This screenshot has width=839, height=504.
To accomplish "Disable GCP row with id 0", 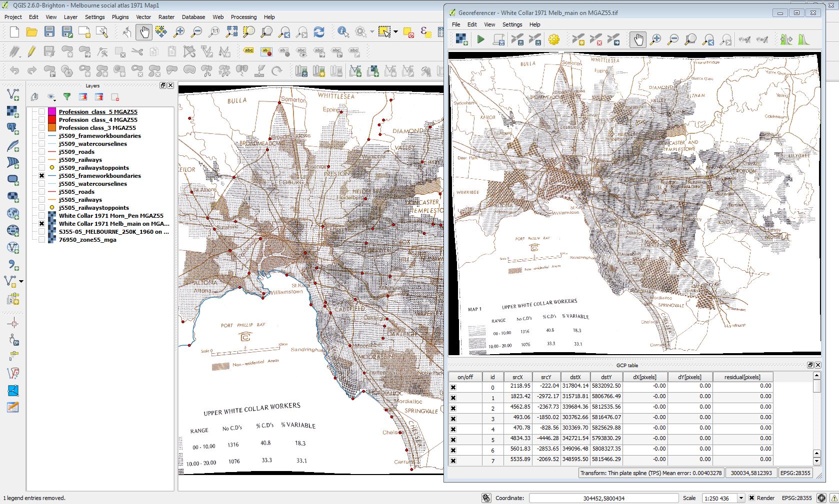I will [453, 387].
